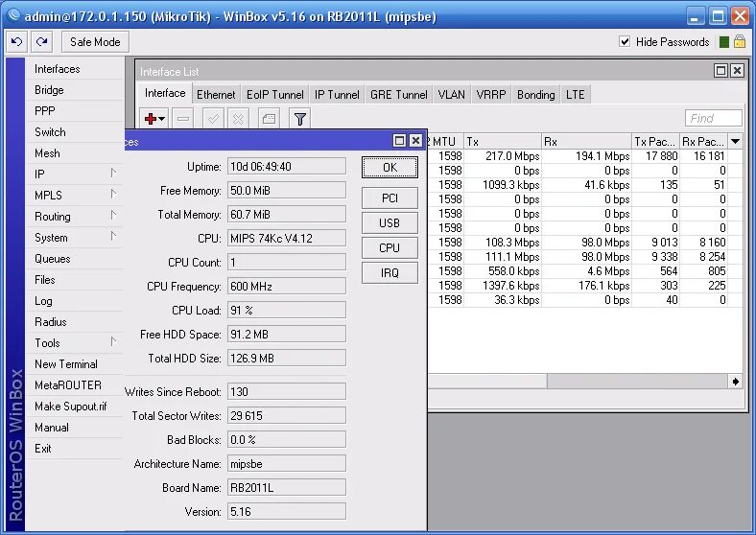Viewport: 756px width, 535px height.
Task: Open the PPP menu item
Action: [x=74, y=111]
